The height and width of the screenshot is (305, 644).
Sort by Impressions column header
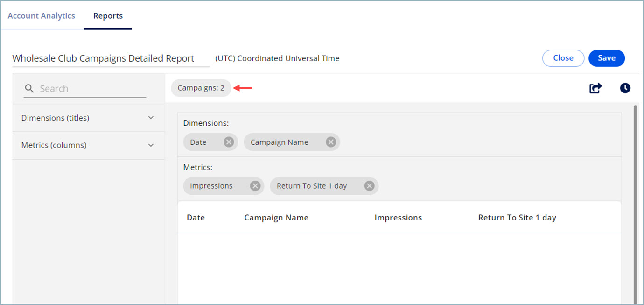tap(398, 218)
